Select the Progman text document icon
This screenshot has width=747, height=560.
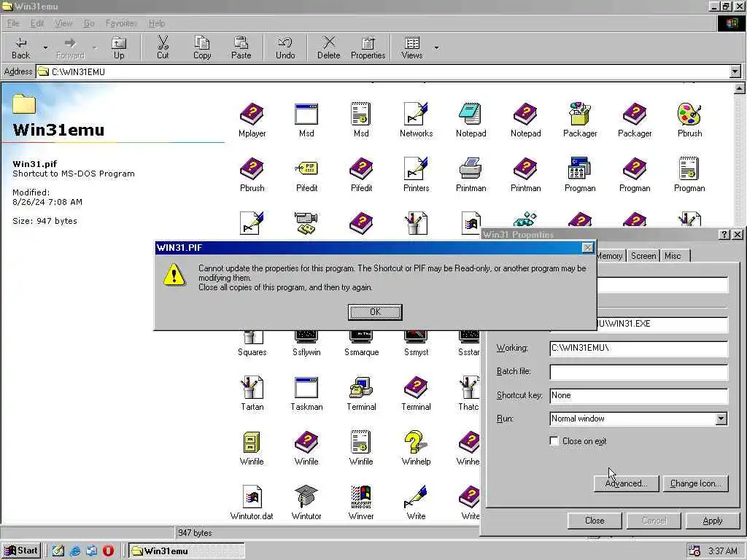click(689, 168)
